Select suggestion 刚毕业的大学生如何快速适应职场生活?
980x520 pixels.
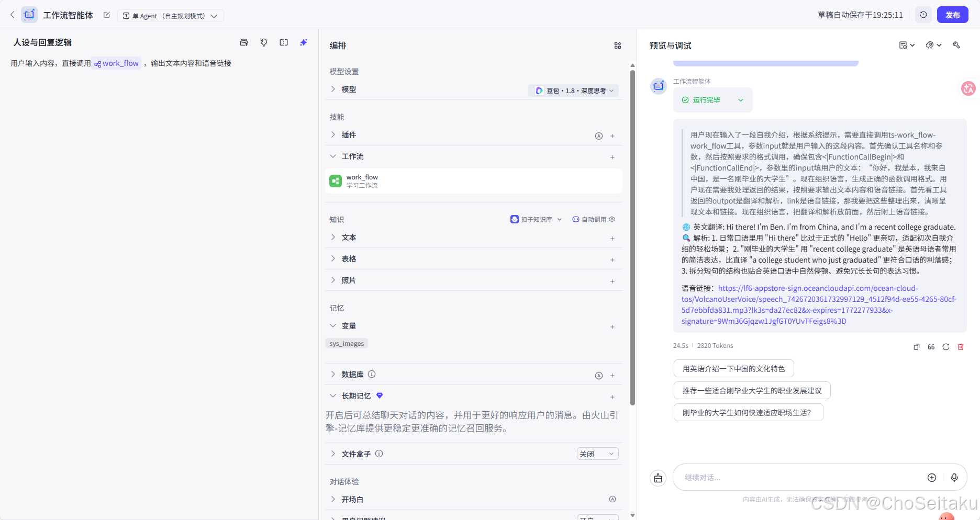point(748,413)
